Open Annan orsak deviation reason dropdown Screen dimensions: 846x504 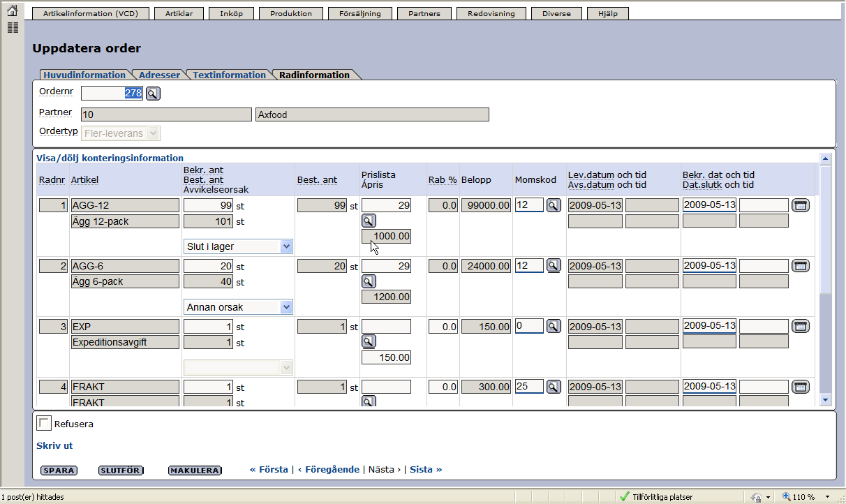(x=238, y=307)
